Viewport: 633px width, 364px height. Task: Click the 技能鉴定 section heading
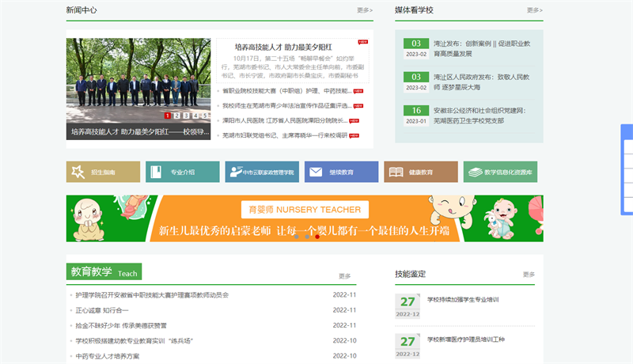point(410,274)
